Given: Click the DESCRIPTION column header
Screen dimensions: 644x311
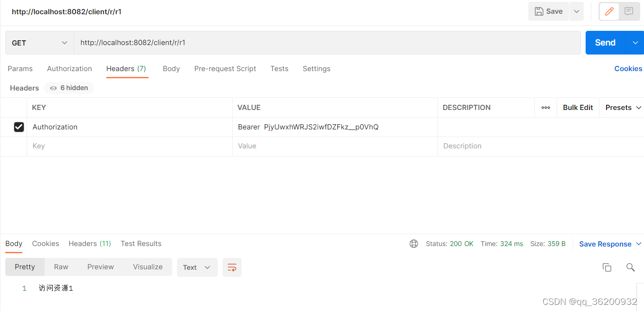Looking at the screenshot, I should click(x=467, y=108).
